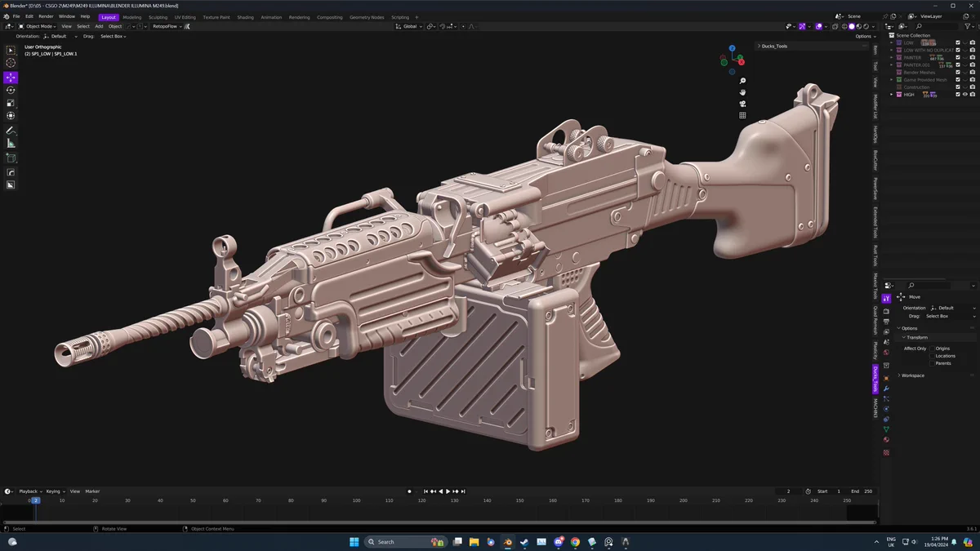Open the View Layer properties tab icon
Viewport: 980px width, 551px height.
pos(886,332)
